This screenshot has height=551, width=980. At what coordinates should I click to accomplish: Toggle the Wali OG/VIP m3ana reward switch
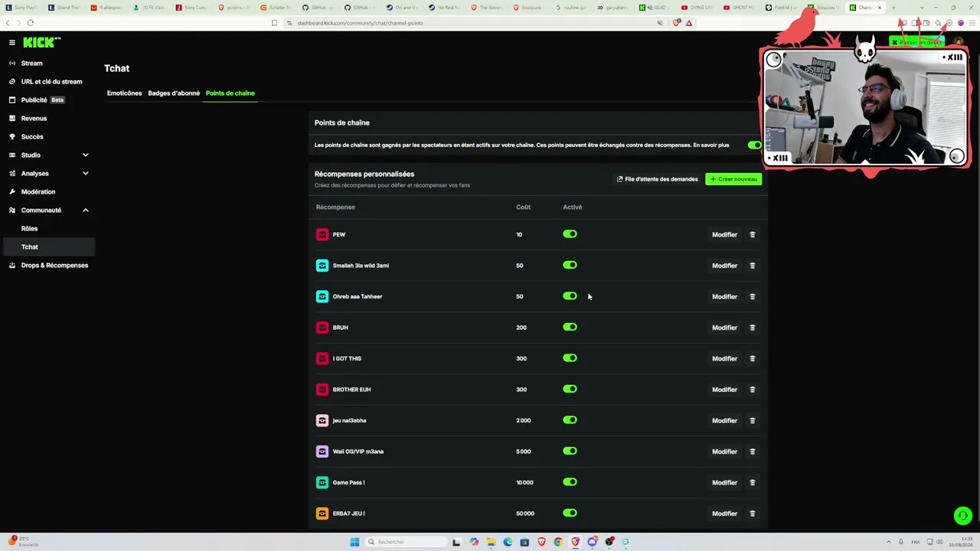click(570, 451)
